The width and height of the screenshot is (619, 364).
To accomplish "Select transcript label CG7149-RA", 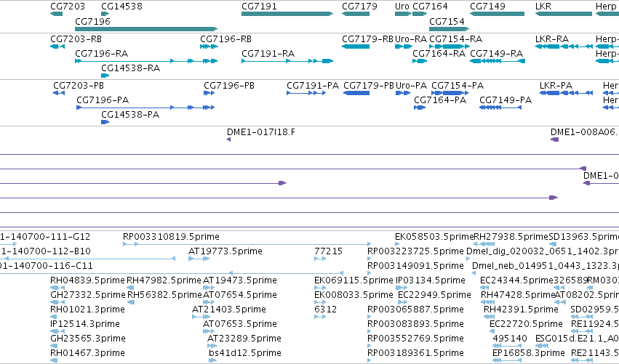I will (x=496, y=54).
